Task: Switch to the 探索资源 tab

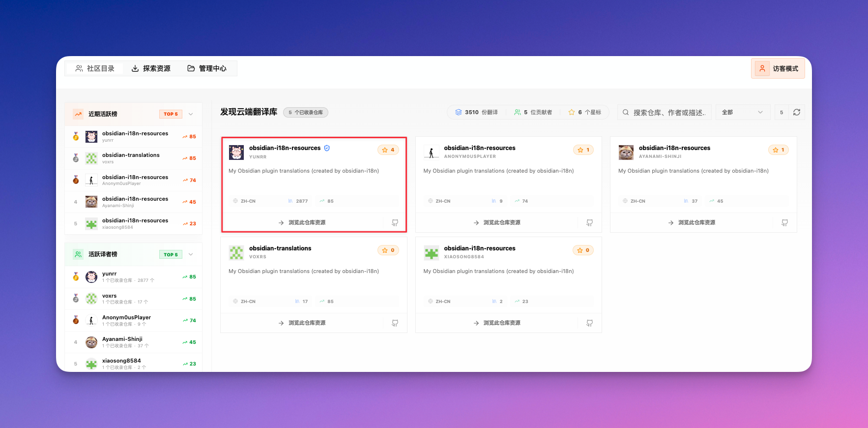Action: click(x=151, y=68)
